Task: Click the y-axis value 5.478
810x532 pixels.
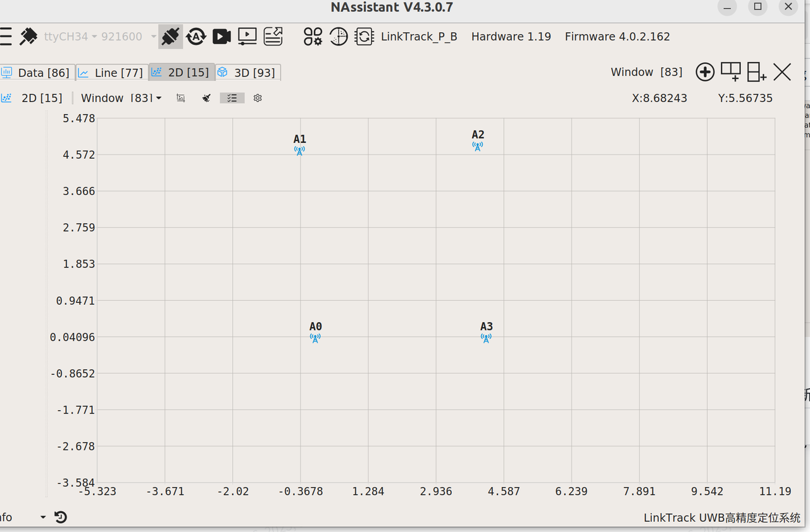Action: tap(78, 118)
